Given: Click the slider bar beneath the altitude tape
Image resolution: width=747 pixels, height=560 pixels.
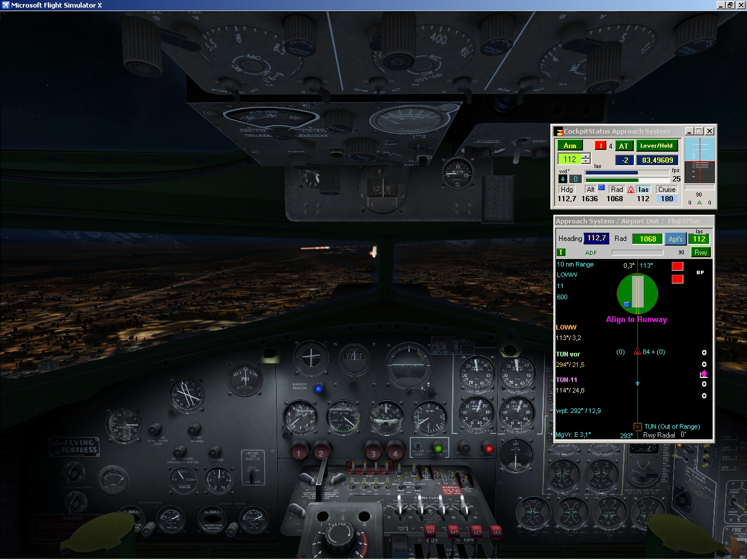Looking at the screenshot, I should (x=699, y=188).
